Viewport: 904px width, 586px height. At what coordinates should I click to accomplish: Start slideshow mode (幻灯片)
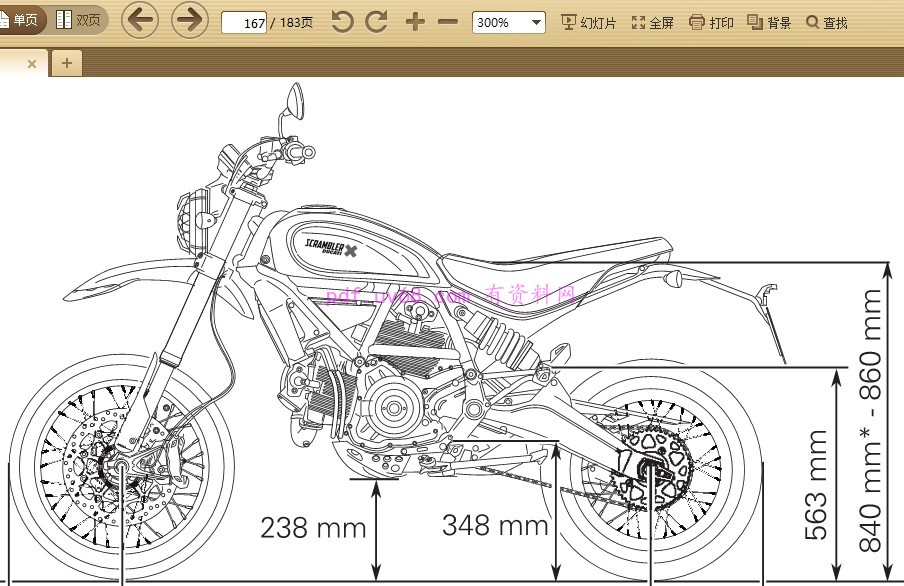click(588, 22)
